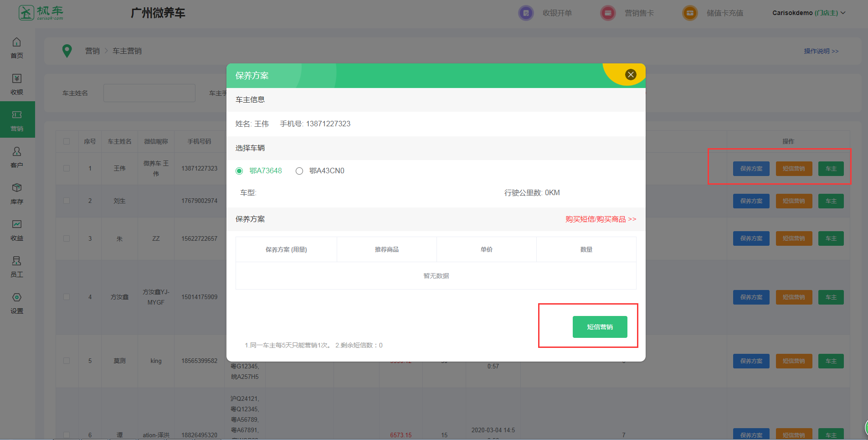The height and width of the screenshot is (440, 868).
Task: Select vehicle 鄂A43CN0 radio button
Action: (x=299, y=171)
